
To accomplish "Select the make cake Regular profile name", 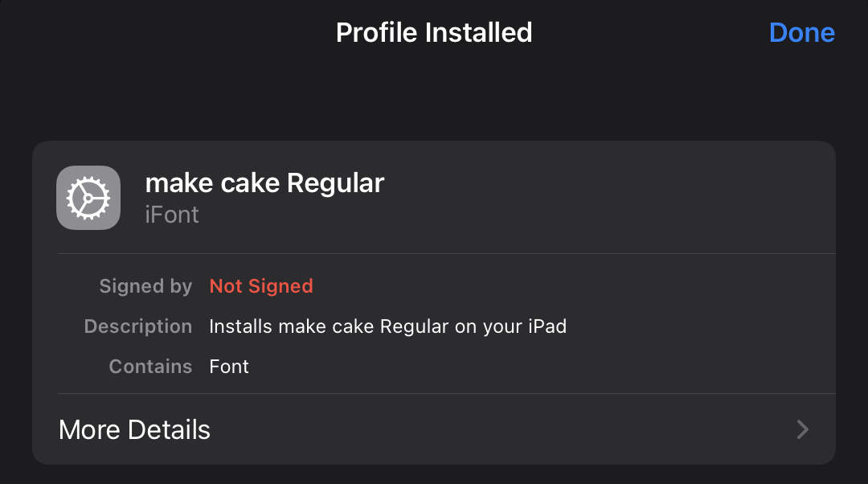I will pyautogui.click(x=264, y=183).
